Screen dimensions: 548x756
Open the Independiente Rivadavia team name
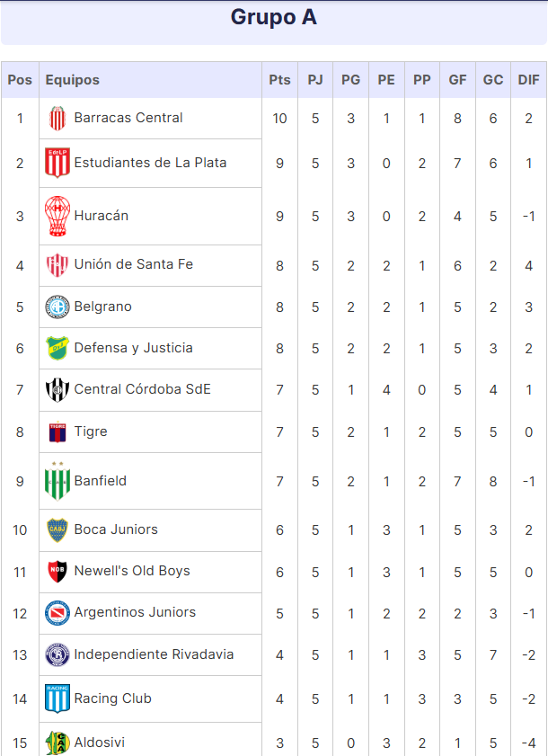coord(154,654)
